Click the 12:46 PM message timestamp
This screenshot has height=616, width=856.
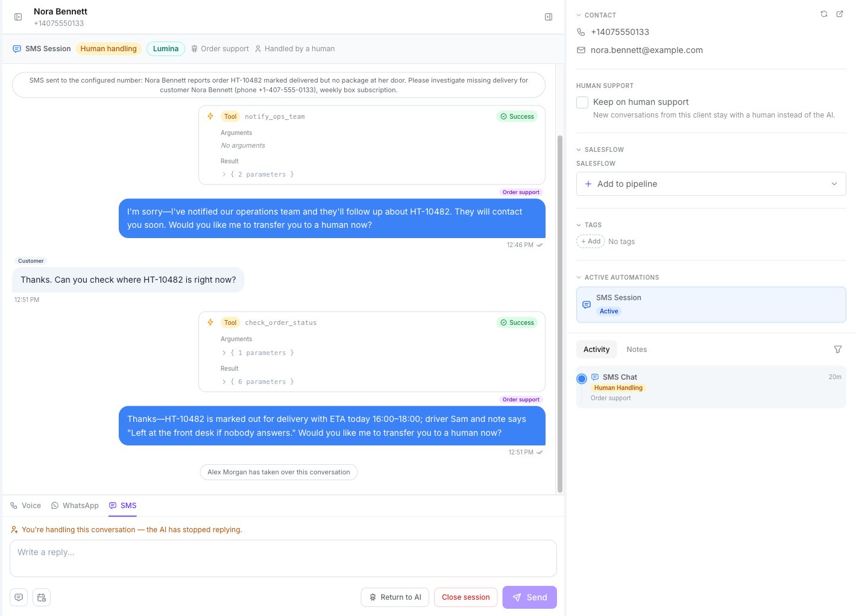(x=520, y=245)
